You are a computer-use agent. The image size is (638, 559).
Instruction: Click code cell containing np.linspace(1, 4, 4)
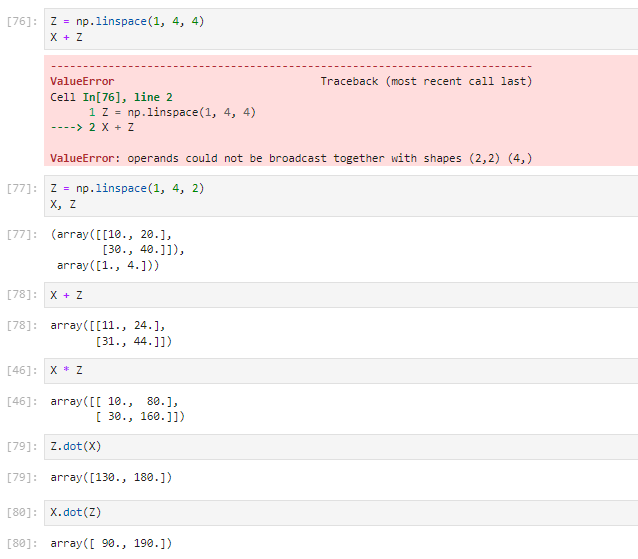click(341, 29)
